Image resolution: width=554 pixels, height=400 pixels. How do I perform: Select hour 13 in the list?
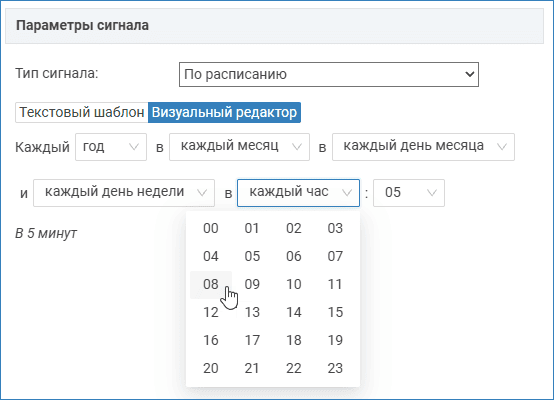pyautogui.click(x=252, y=313)
